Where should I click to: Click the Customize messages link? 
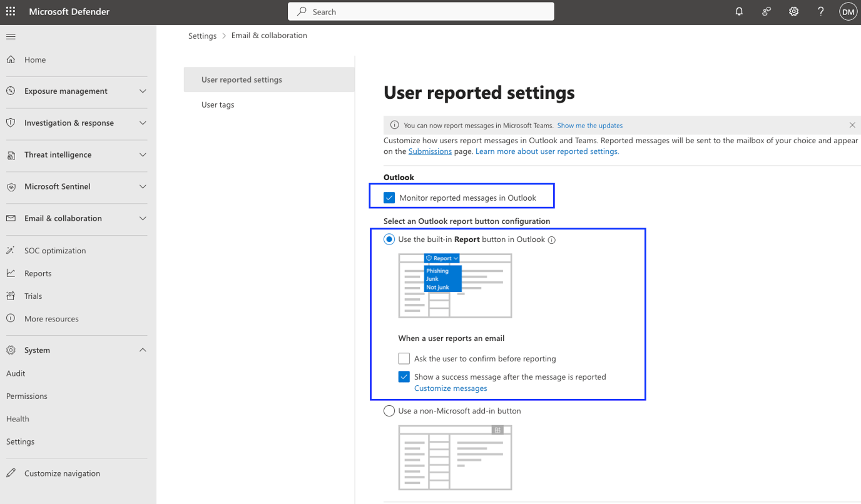(451, 388)
